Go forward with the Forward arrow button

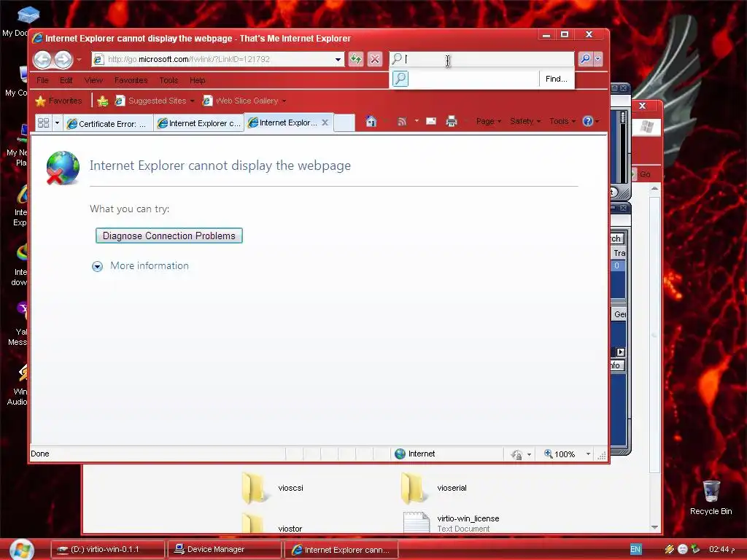click(x=63, y=60)
